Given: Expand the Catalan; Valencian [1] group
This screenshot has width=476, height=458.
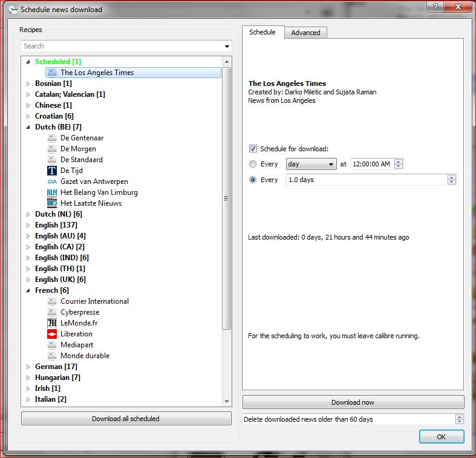Looking at the screenshot, I should (28, 94).
